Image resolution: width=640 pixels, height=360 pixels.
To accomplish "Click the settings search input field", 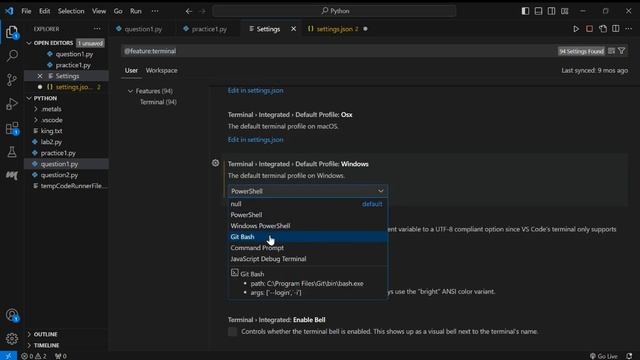I will pos(339,51).
